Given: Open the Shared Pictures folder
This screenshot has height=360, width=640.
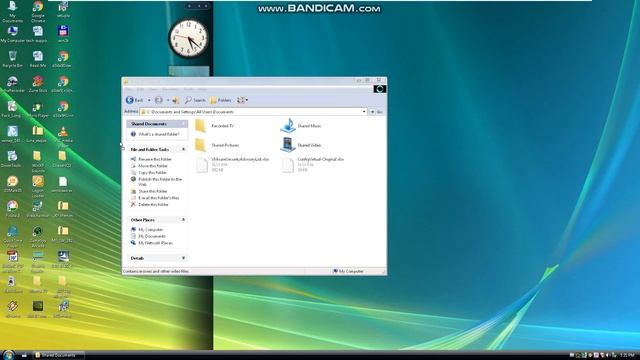Looking at the screenshot, I should [x=217, y=145].
